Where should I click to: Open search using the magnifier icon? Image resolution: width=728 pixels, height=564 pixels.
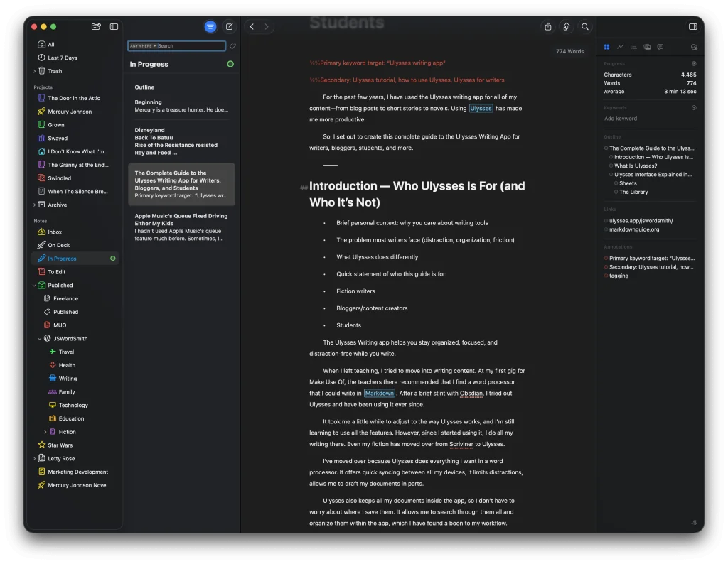(584, 26)
